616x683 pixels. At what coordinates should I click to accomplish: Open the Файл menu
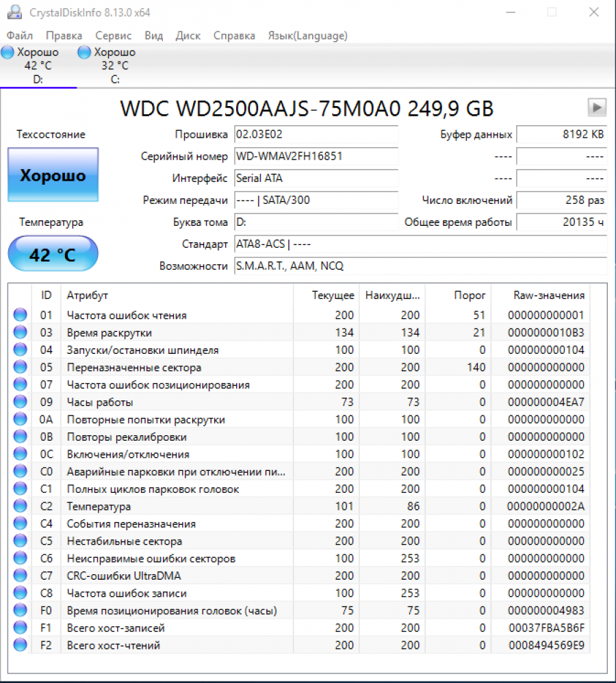pos(20,36)
